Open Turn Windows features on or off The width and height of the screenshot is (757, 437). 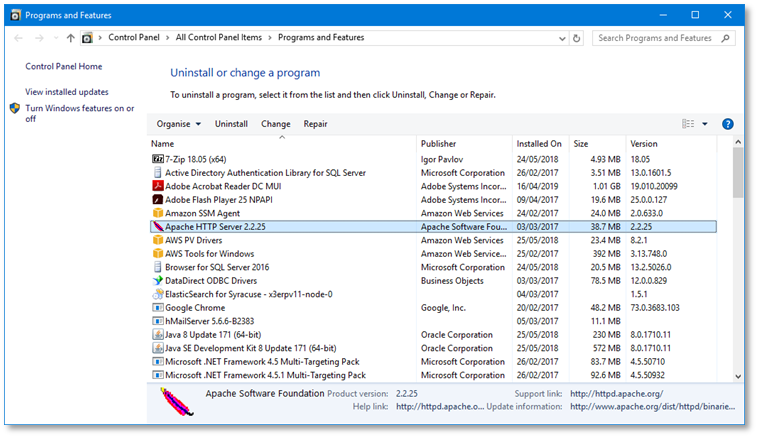[79, 113]
